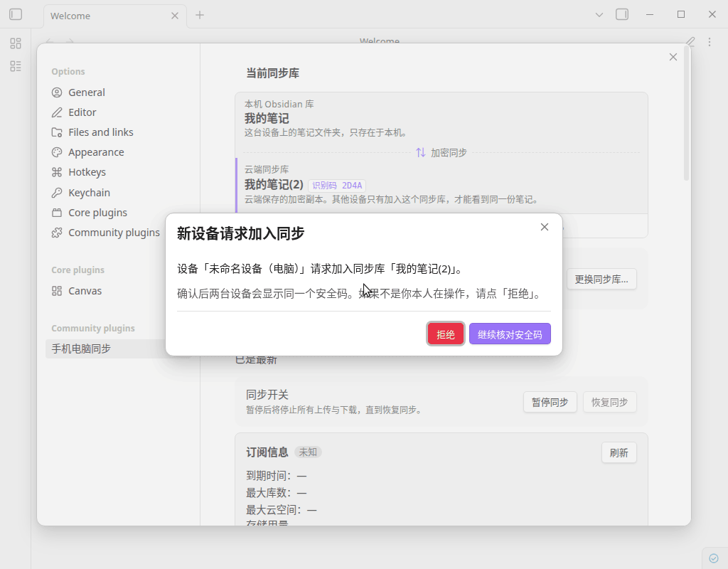The image size is (728, 569).
Task: Click the 订阅信息 heading
Action: pos(267,452)
